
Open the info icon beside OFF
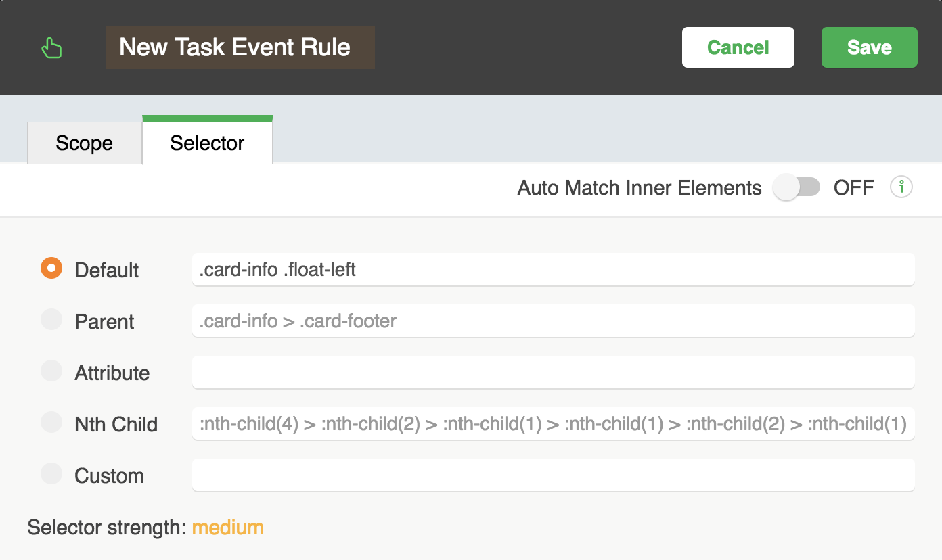[x=901, y=187]
